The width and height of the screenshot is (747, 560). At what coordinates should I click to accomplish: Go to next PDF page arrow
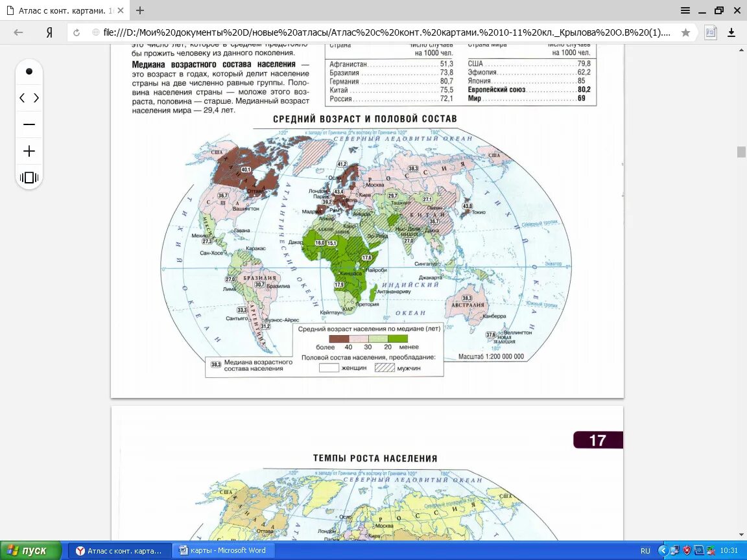pyautogui.click(x=36, y=98)
